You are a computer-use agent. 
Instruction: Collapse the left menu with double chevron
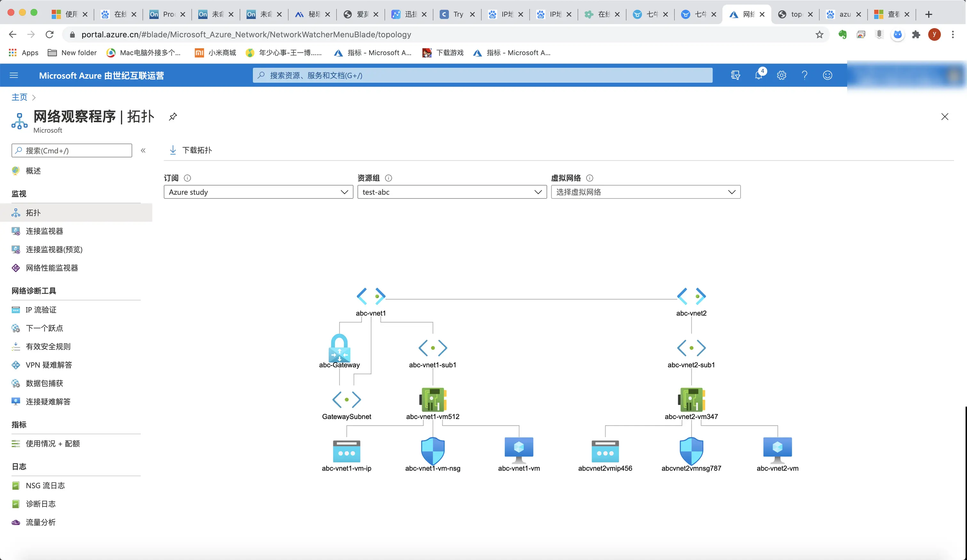click(143, 150)
